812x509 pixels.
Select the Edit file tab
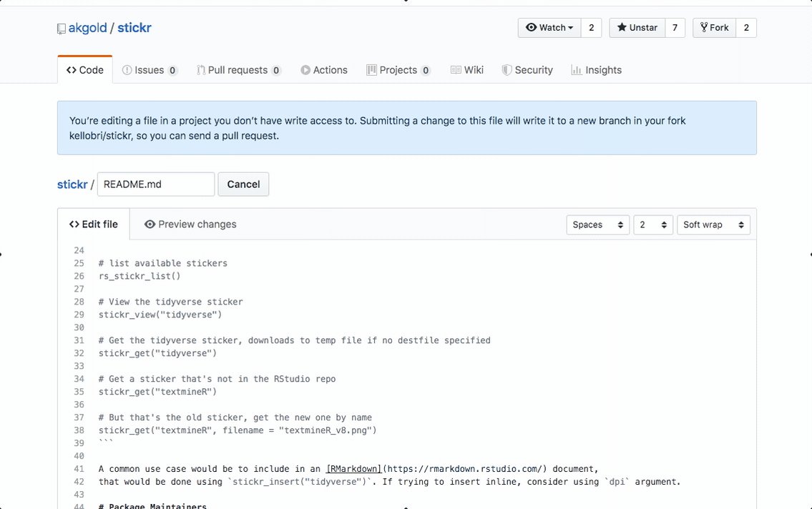pyautogui.click(x=94, y=224)
